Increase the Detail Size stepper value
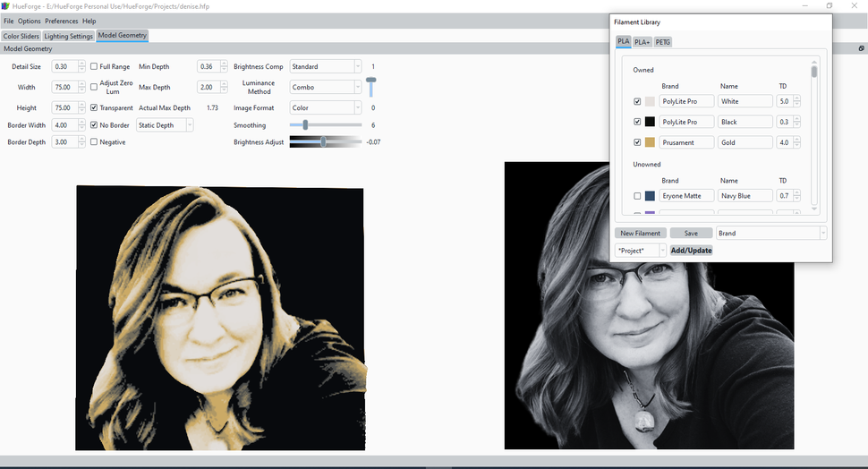 pos(82,64)
